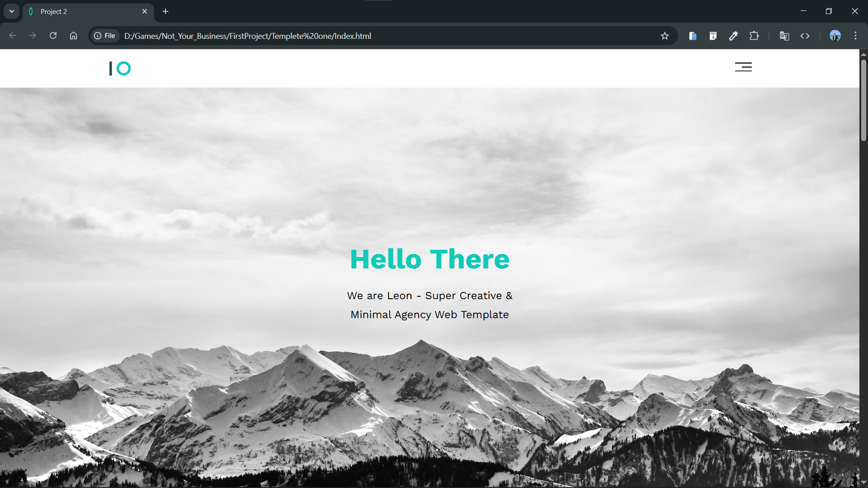Image resolution: width=868 pixels, height=488 pixels.
Task: Open the ColorZilla eyedropper extension
Action: coord(733,36)
